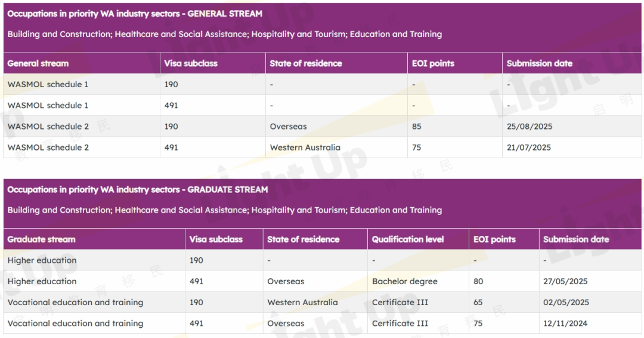Image resolution: width=644 pixels, height=338 pixels.
Task: Select the EOI points value 80
Action: point(478,281)
